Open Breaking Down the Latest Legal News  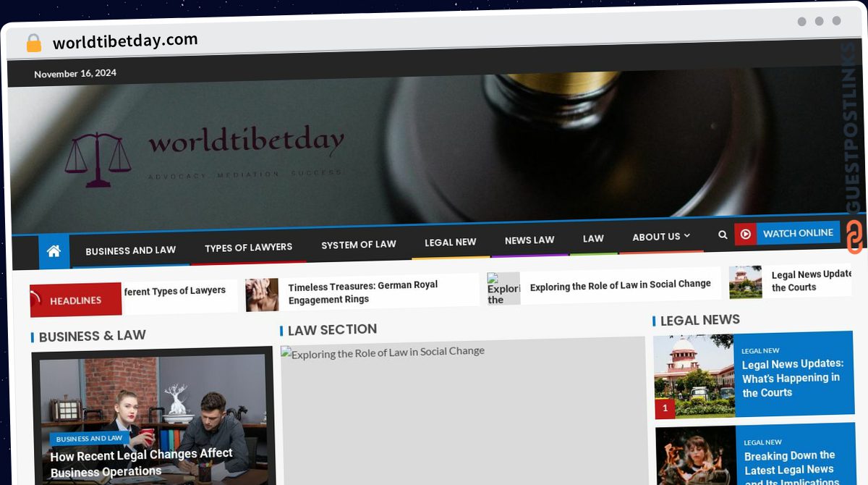[790, 467]
